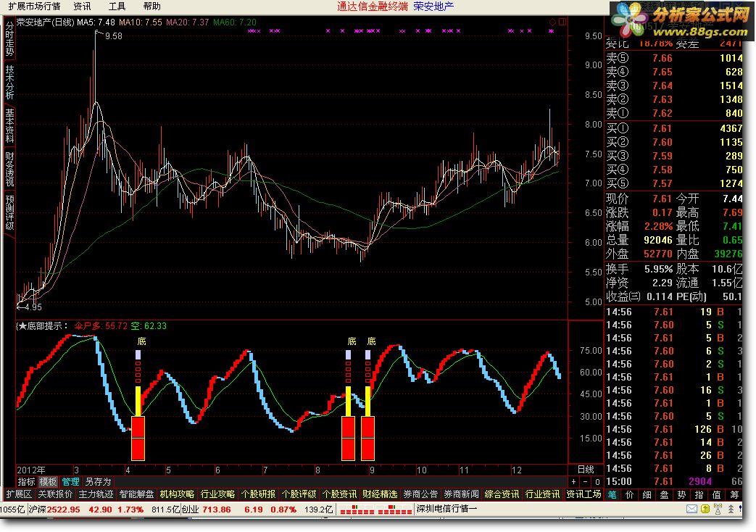This screenshot has width=756, height=532.
Task: Click the 0 reset button beside zoom controls
Action: click(x=597, y=481)
